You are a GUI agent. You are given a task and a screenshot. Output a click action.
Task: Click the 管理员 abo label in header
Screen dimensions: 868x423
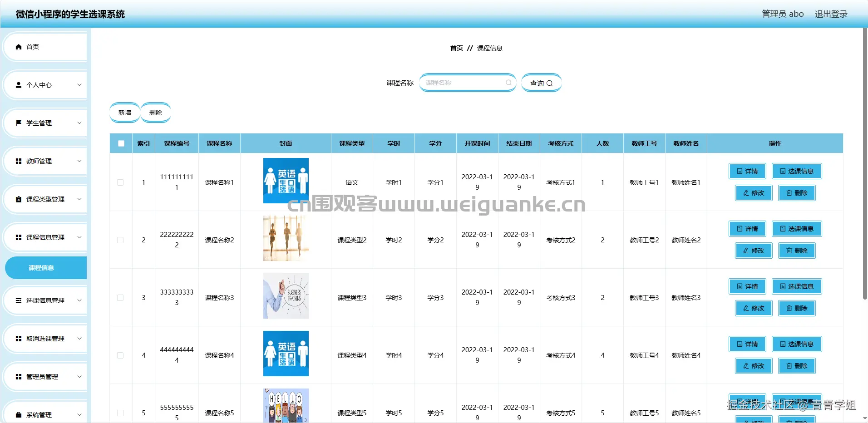pos(783,14)
